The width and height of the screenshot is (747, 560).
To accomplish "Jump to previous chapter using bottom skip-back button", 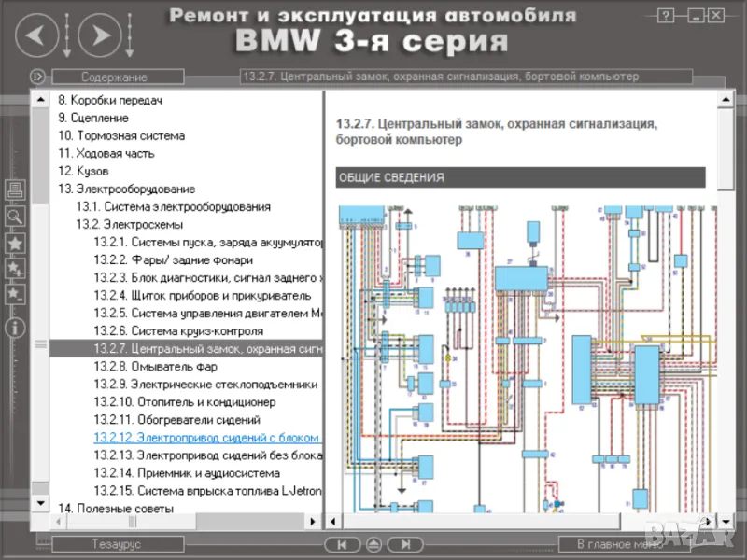I will (342, 544).
